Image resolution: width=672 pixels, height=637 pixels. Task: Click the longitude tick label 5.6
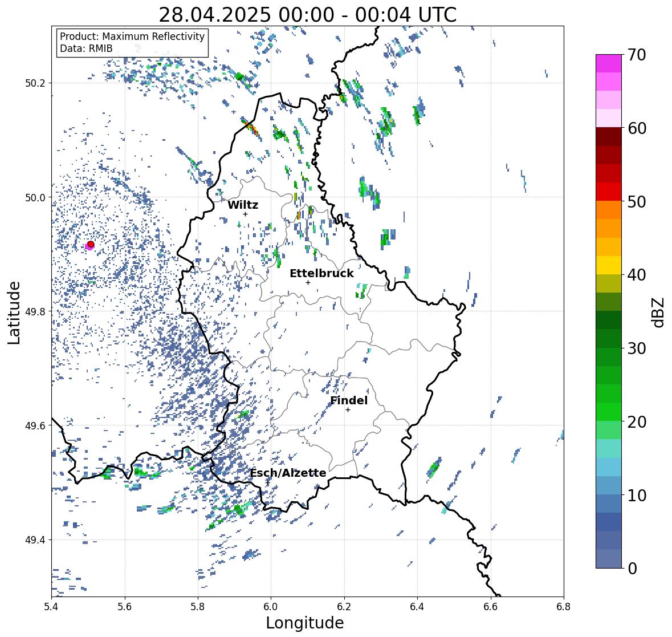click(125, 607)
